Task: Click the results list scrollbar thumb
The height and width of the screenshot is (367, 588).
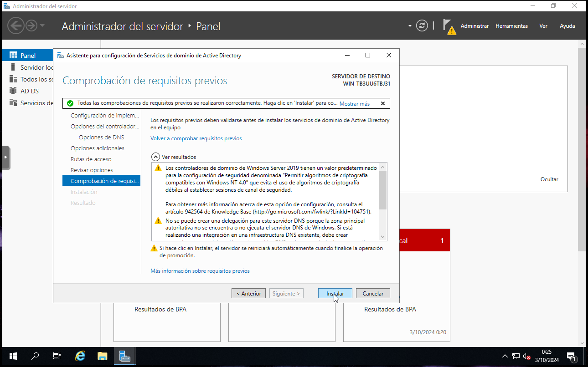Action: [382, 190]
